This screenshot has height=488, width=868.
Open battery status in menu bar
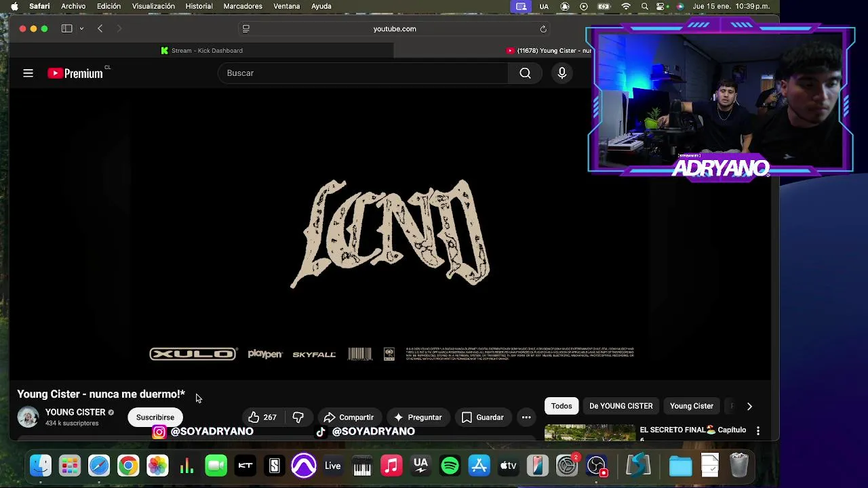(x=604, y=6)
